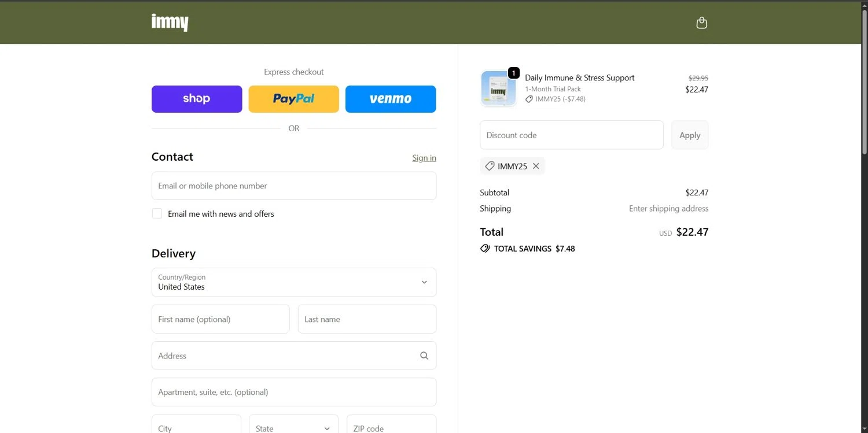Click the 'TOTAL SAVINGS $7.48' text
Viewport: 868px width, 433px height.
pos(535,249)
